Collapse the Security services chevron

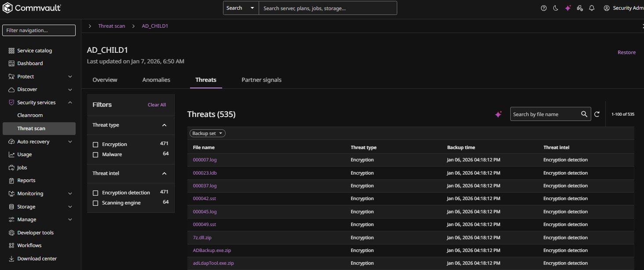[70, 102]
